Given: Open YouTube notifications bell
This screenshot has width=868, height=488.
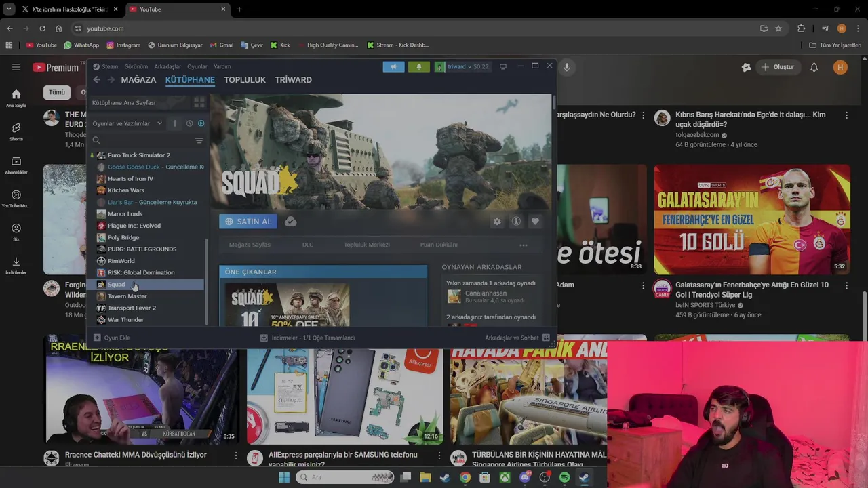Looking at the screenshot, I should [x=814, y=67].
